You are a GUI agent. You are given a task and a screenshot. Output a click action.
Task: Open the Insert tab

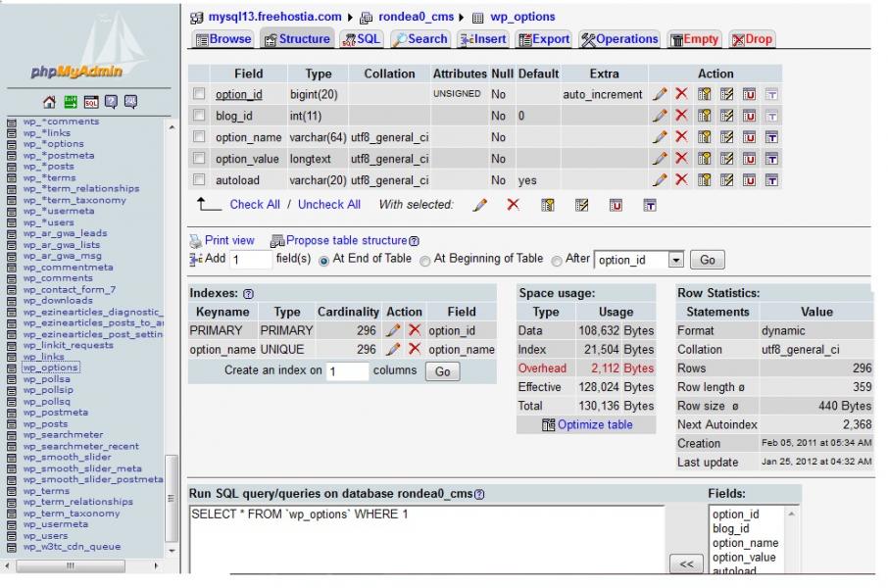tap(483, 39)
